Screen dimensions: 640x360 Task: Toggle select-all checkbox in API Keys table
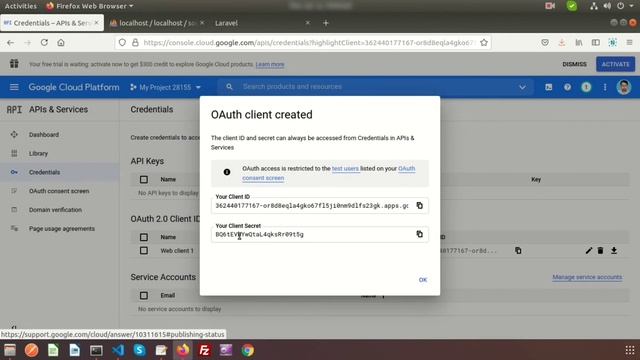tap(144, 179)
